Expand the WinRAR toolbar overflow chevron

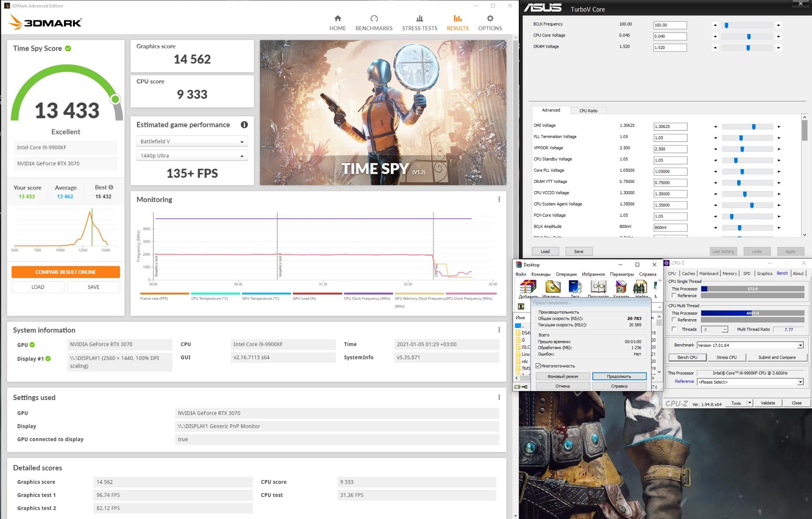660,281
